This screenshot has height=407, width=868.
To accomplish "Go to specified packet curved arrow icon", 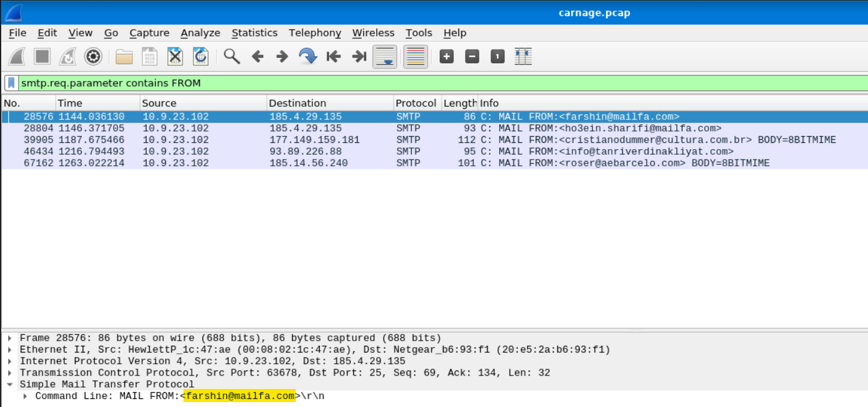I will 307,57.
